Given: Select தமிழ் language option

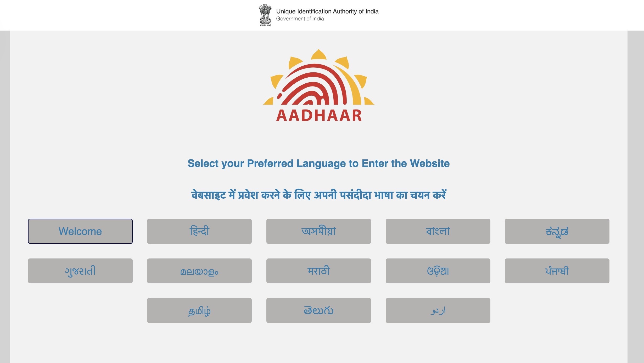Looking at the screenshot, I should pos(199,310).
